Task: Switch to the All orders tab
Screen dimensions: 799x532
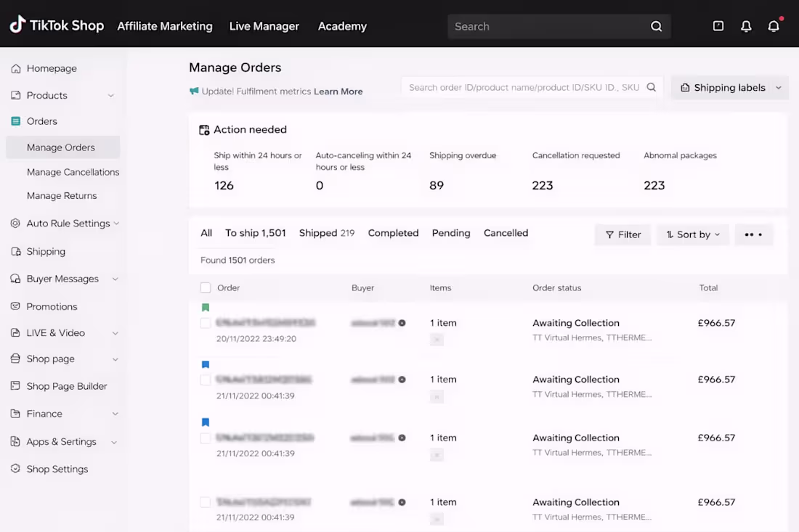Action: (206, 233)
